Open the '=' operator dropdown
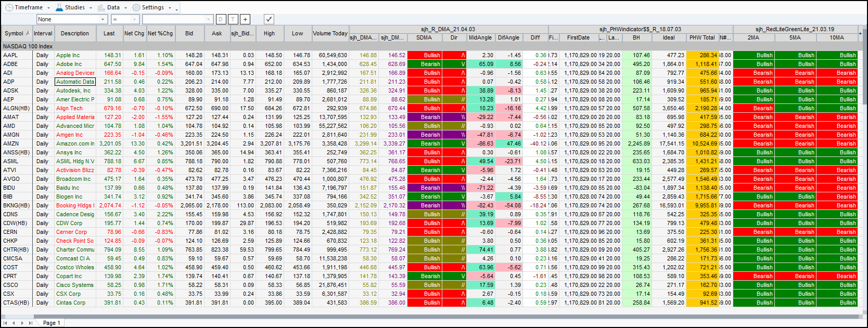The width and height of the screenshot is (868, 328). click(x=135, y=19)
